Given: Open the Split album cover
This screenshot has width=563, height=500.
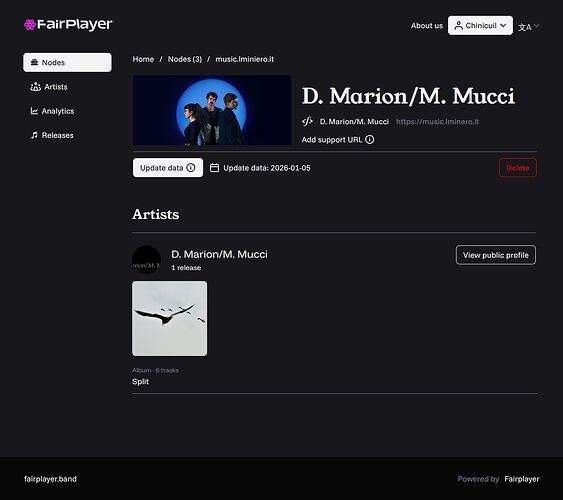Looking at the screenshot, I should click(x=169, y=318).
